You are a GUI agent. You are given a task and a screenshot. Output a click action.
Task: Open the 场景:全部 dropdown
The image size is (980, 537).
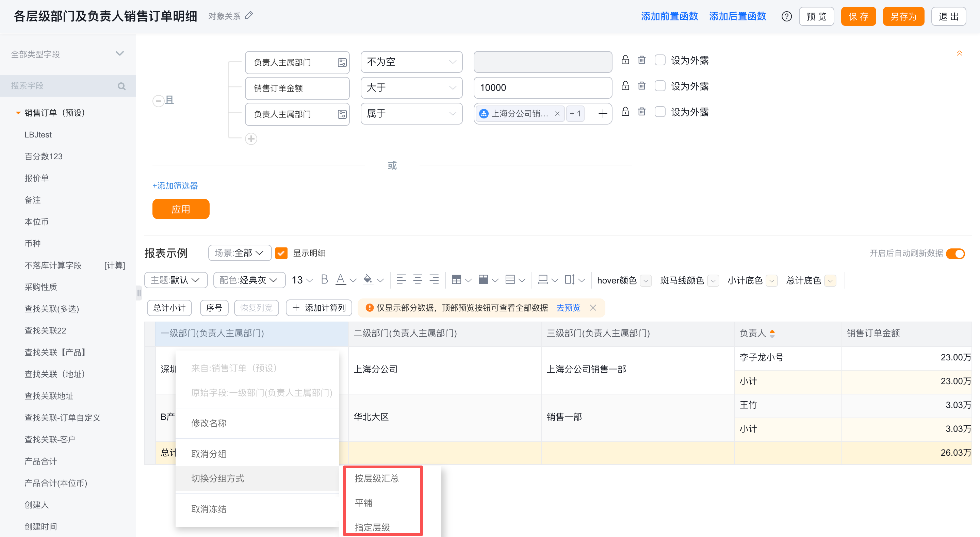pos(240,253)
